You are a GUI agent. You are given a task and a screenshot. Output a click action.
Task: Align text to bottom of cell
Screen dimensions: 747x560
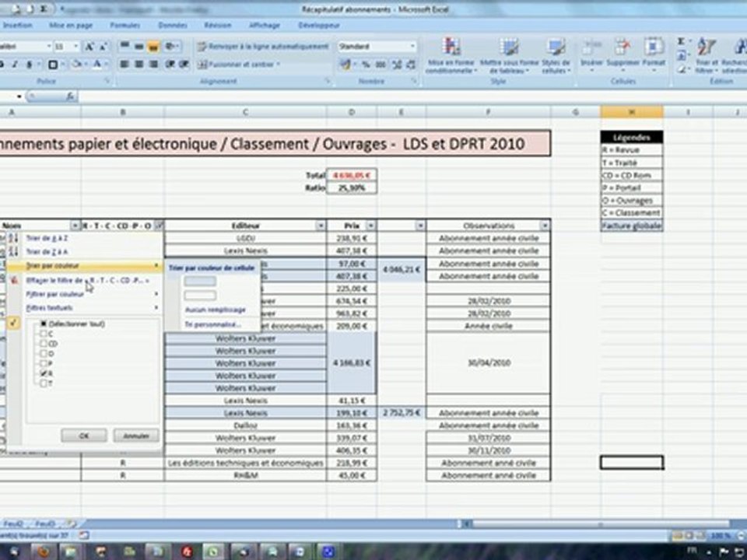click(x=153, y=46)
